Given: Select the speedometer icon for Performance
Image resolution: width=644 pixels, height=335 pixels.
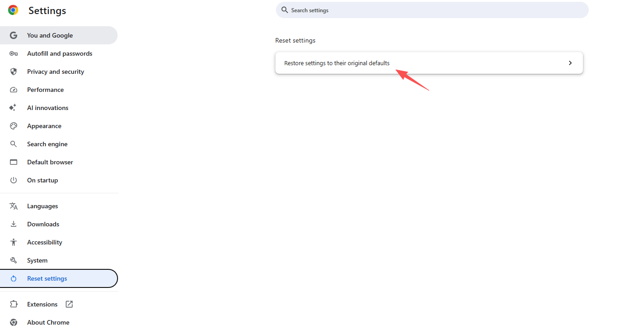Looking at the screenshot, I should click(x=14, y=90).
